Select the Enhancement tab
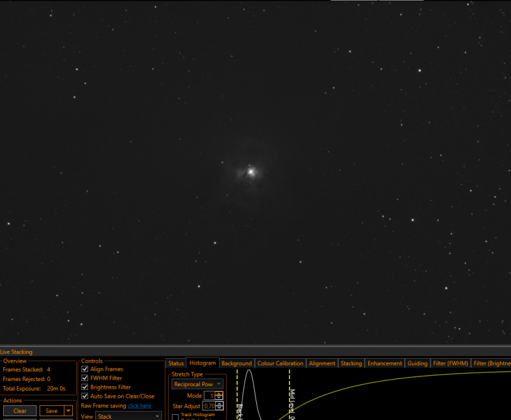Viewport: 511px width, 420px height. click(385, 363)
